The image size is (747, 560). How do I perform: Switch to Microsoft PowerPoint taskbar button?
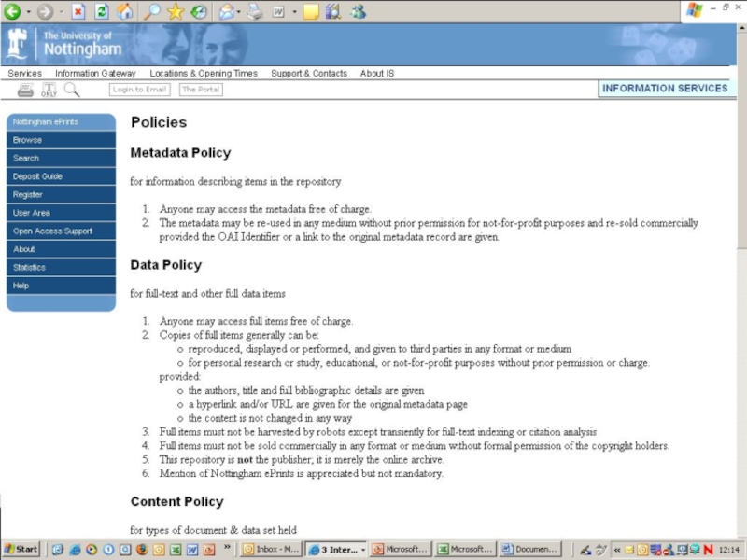(402, 549)
